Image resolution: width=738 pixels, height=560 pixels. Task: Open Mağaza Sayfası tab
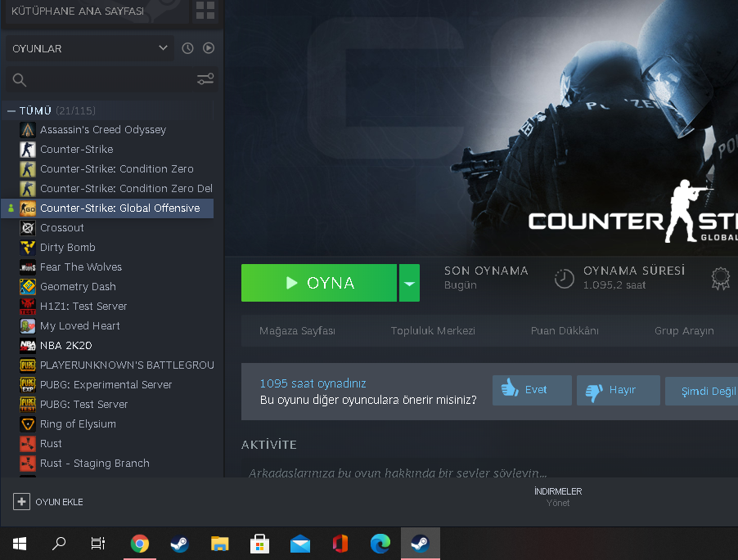point(297,331)
